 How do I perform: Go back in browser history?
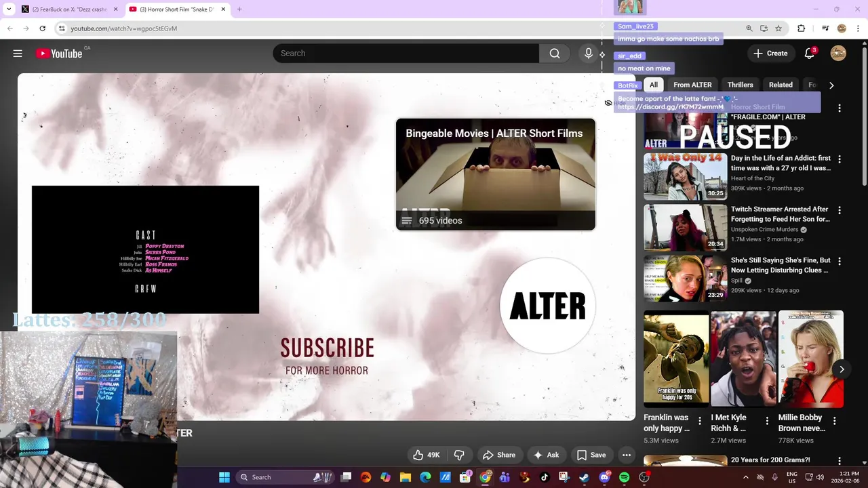[x=9, y=28]
